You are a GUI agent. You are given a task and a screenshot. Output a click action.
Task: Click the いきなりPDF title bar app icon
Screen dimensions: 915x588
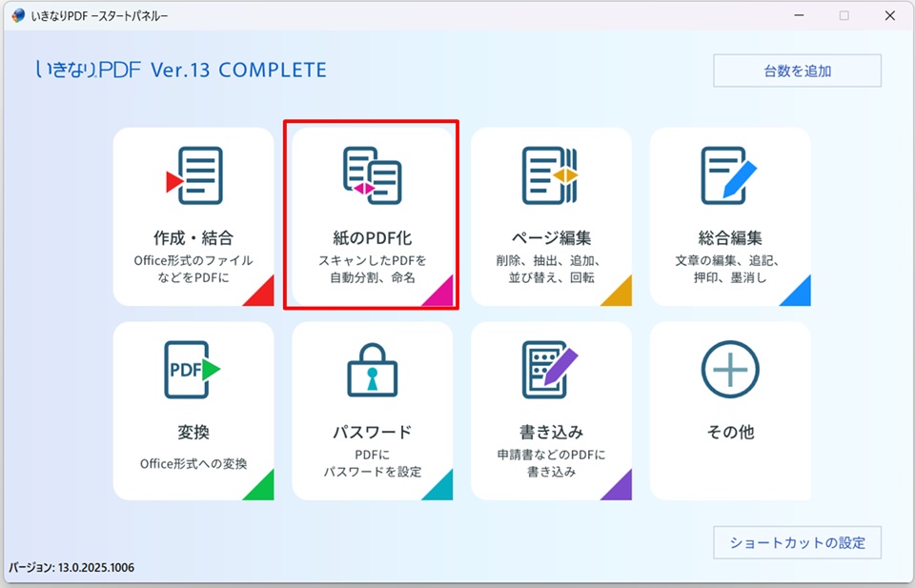click(x=18, y=15)
